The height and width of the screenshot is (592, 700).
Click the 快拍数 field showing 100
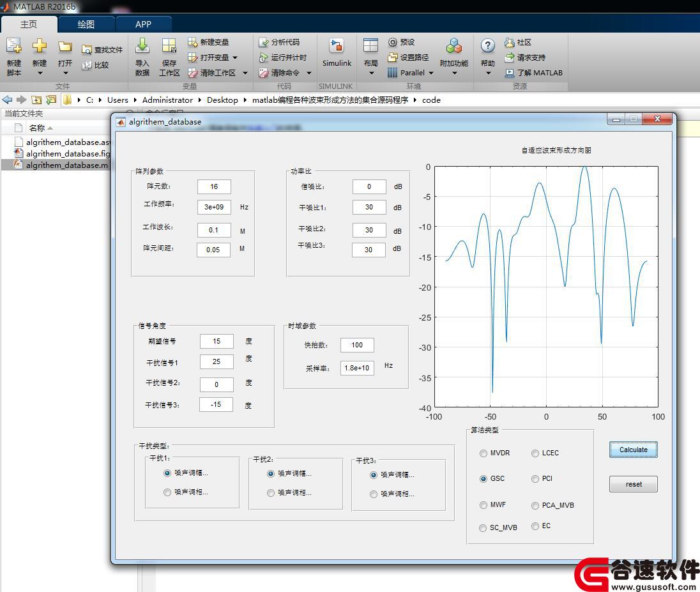[x=357, y=345]
